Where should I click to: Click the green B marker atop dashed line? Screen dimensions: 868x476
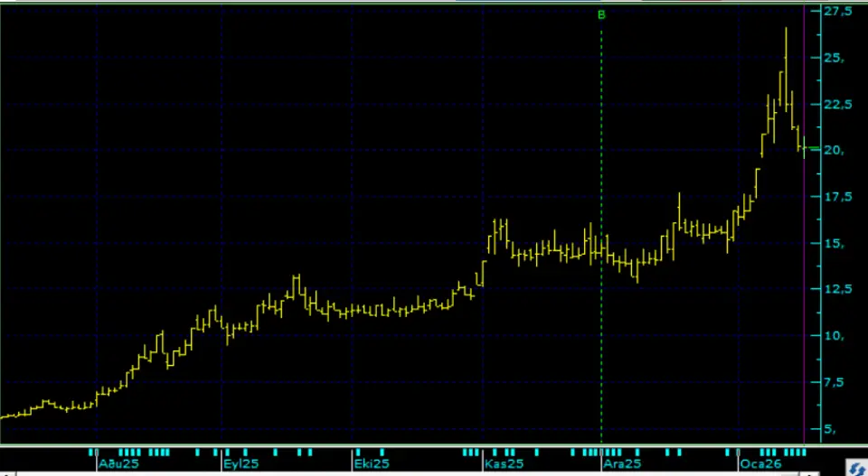(x=602, y=14)
